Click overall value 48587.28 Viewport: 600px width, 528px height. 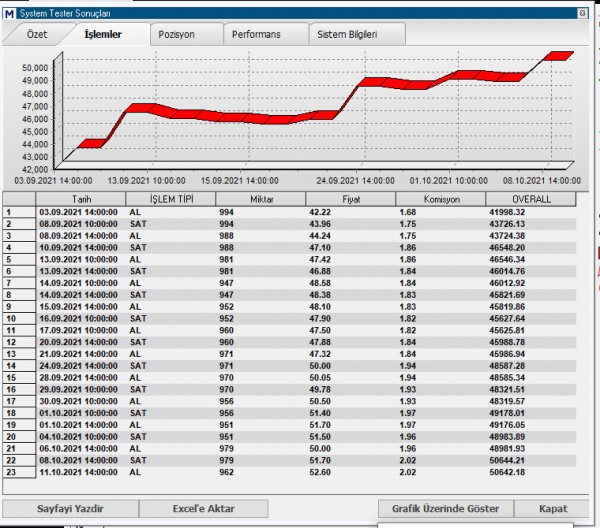[507, 366]
